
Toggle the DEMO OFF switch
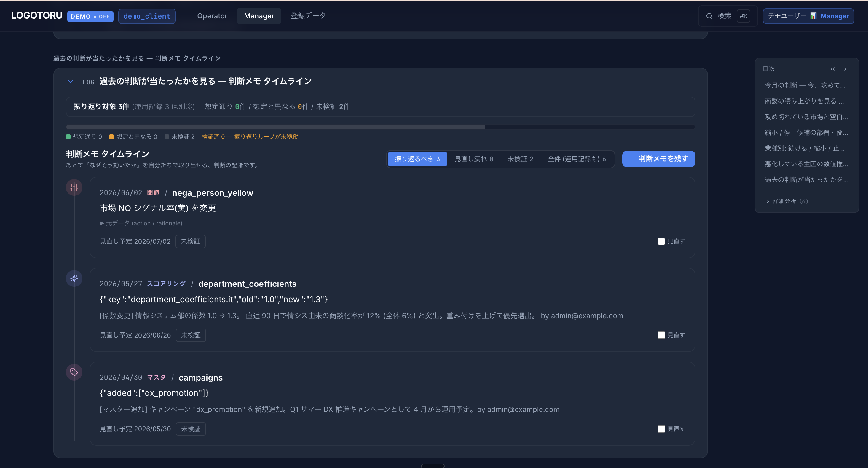[x=90, y=17]
